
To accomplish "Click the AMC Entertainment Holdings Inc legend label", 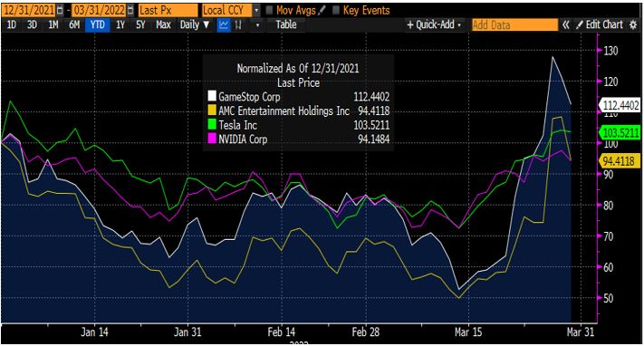I will [x=284, y=111].
